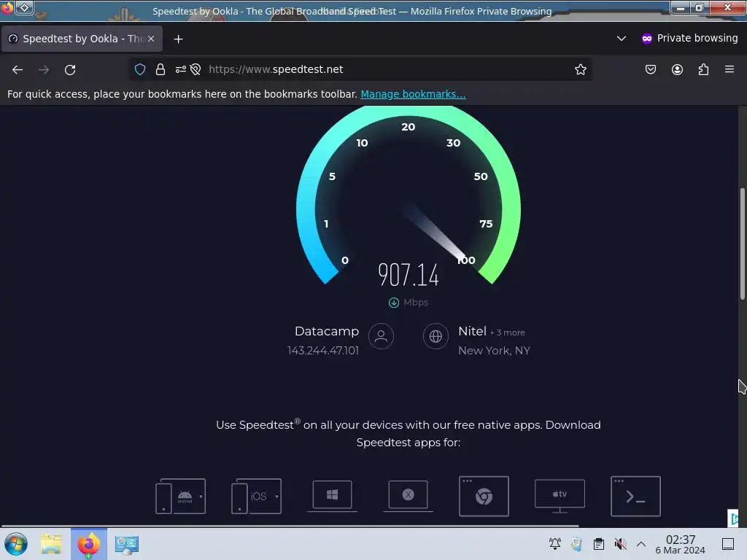Show site security padlock information

[160, 69]
